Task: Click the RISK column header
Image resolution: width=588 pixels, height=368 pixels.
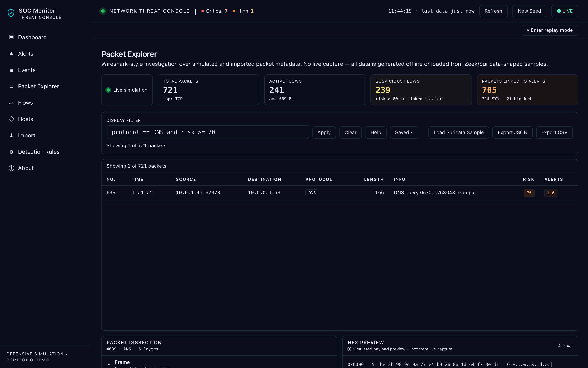Action: click(528, 179)
